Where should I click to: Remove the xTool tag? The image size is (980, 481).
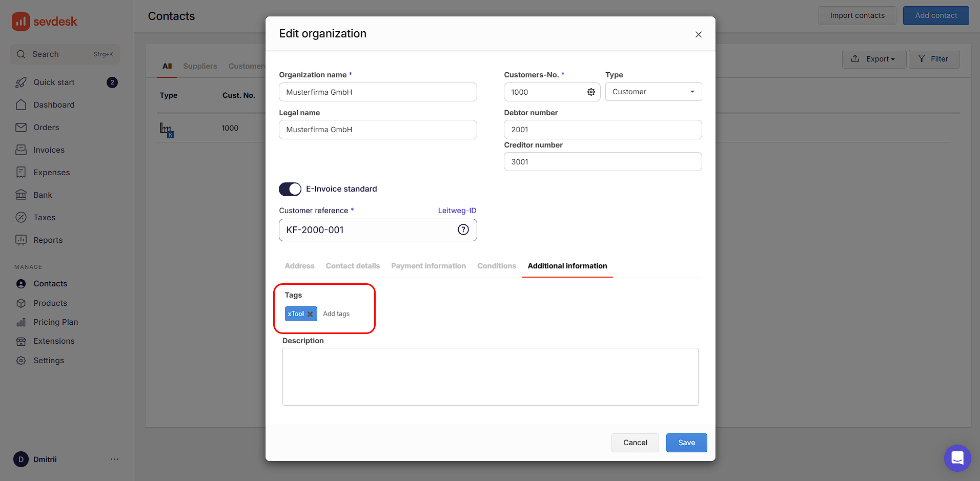[311, 313]
